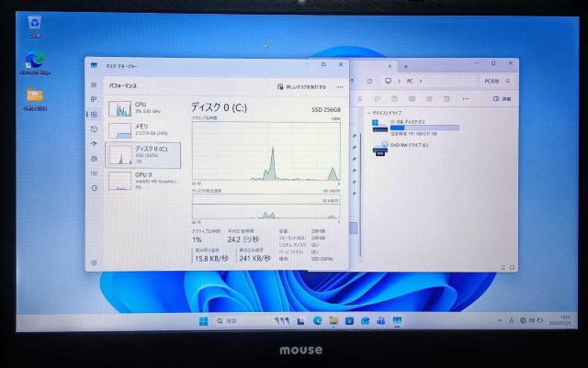Open Startup apps page in Task Manager sidebar
The height and width of the screenshot is (368, 588).
[x=94, y=143]
